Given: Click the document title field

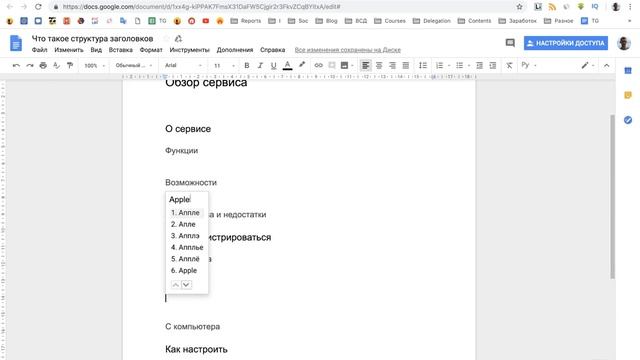Looking at the screenshot, I should point(93,38).
